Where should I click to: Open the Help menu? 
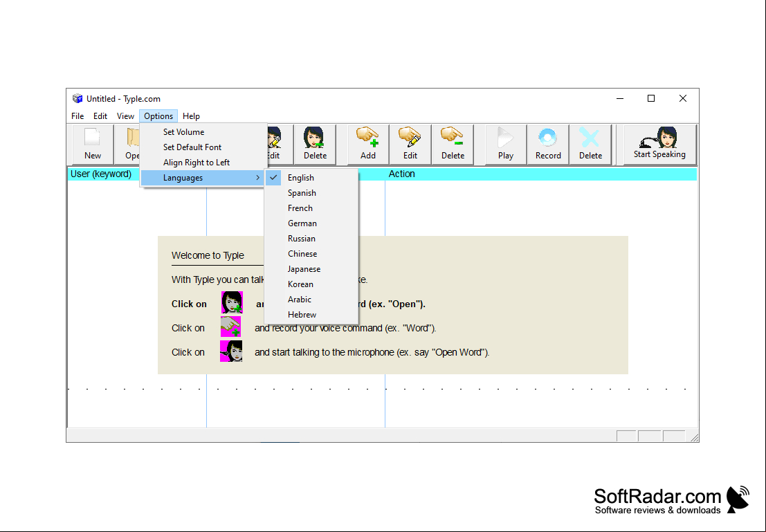click(191, 116)
